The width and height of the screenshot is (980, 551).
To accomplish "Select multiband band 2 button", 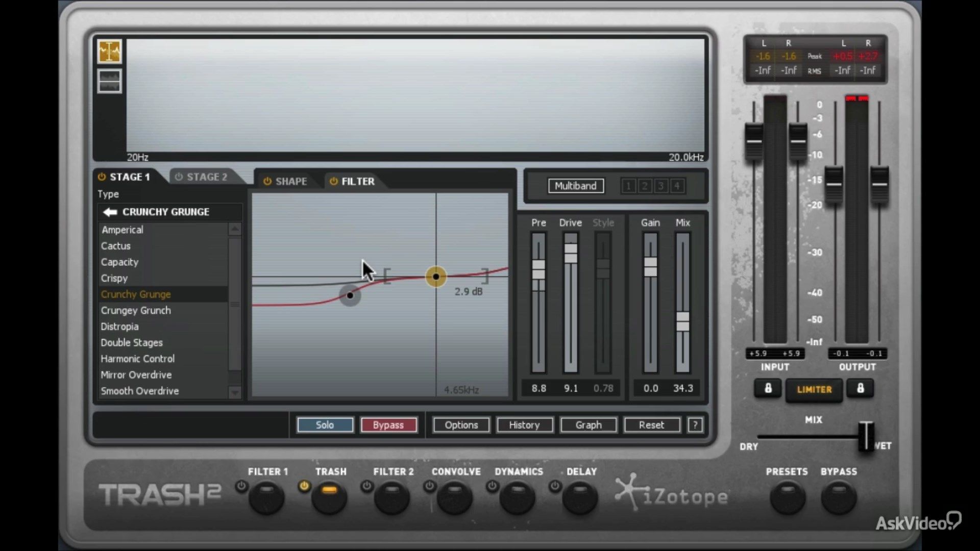I will [645, 186].
